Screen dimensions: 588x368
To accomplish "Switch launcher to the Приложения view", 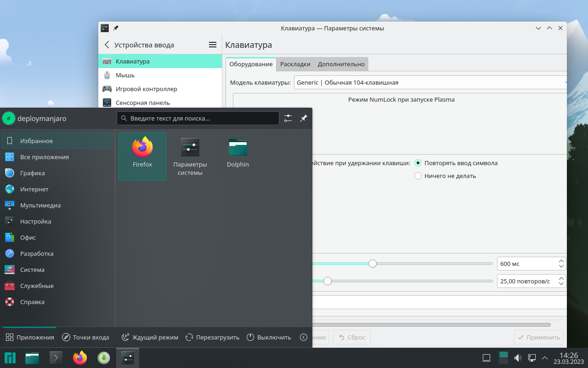I will click(x=30, y=337).
